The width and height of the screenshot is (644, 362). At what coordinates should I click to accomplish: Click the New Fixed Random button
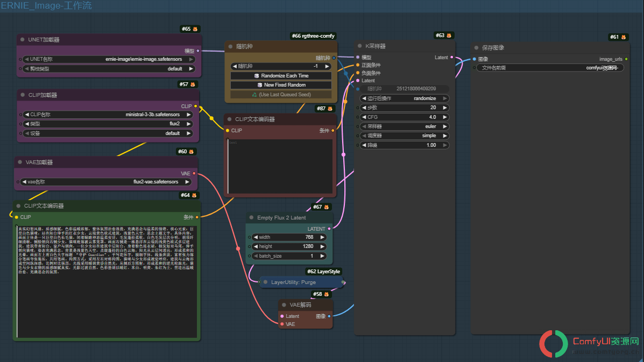pos(281,85)
